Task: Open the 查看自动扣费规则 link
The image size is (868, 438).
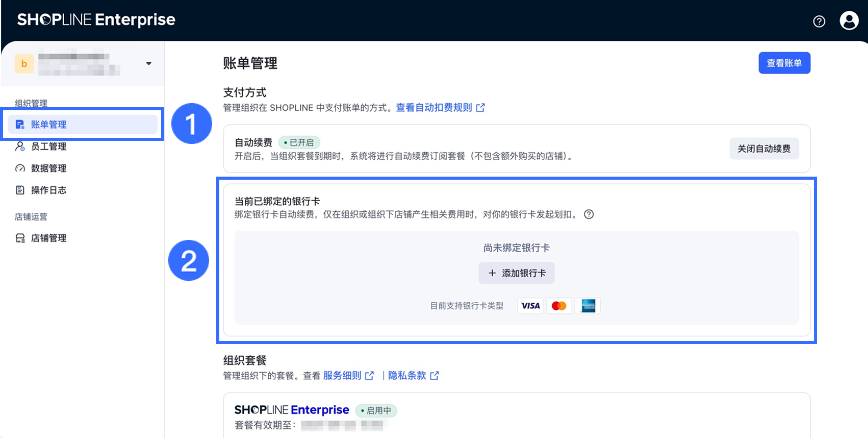Action: pos(434,108)
